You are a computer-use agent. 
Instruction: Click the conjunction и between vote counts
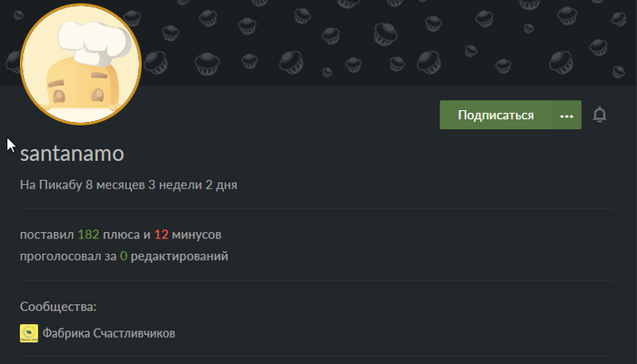[147, 235]
